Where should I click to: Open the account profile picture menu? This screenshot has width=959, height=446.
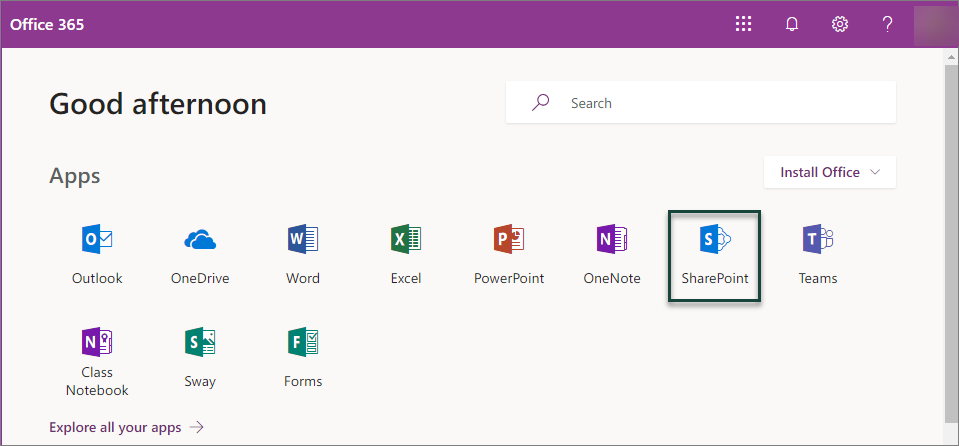934,24
